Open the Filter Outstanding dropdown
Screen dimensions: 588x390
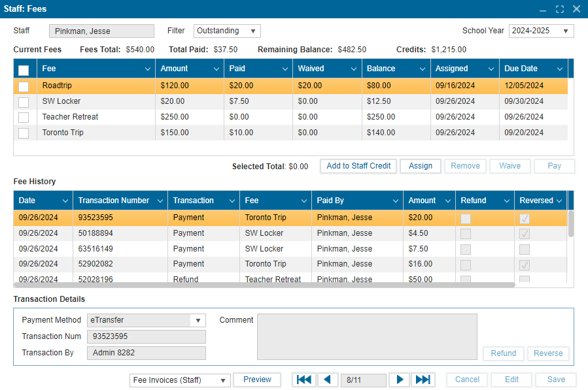(227, 31)
